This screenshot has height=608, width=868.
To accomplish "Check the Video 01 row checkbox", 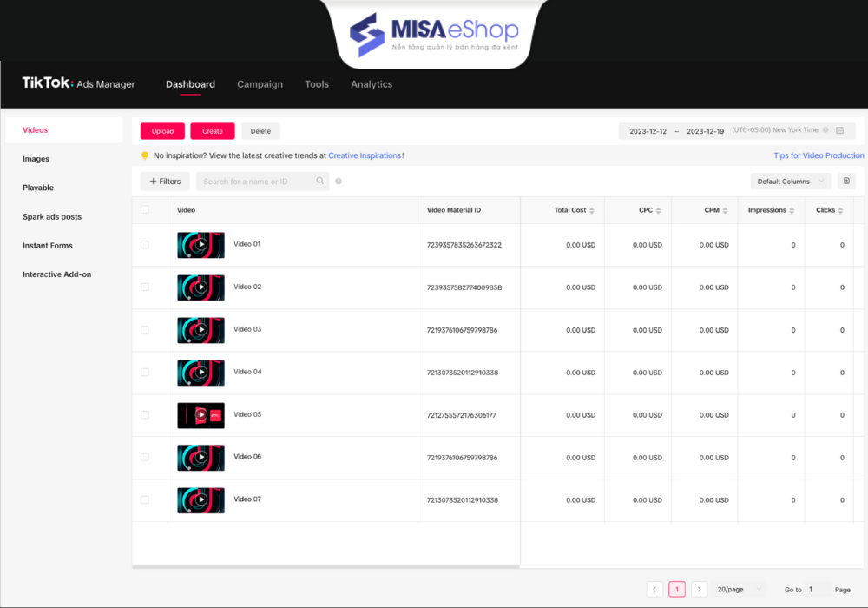I will click(x=145, y=245).
